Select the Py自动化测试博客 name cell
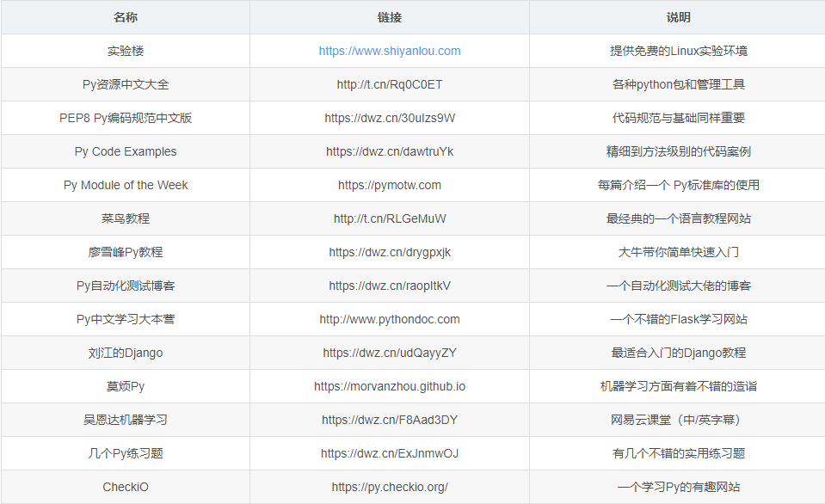Image resolution: width=825 pixels, height=504 pixels. (126, 286)
